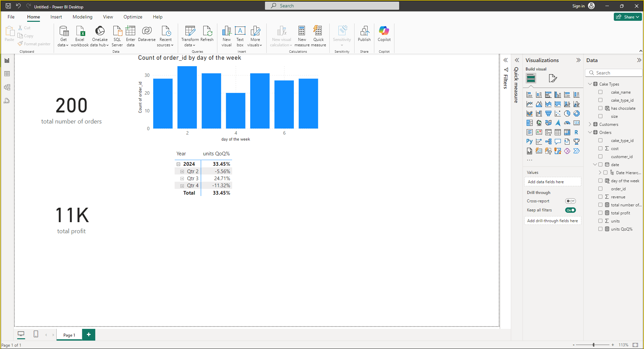Expand the Customers table
The height and width of the screenshot is (349, 644).
pos(590,124)
